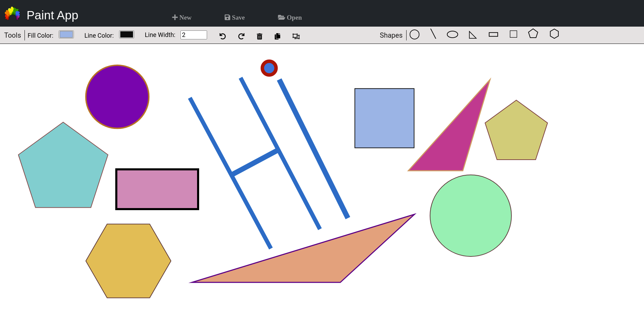Select the Triangle shape tool
The height and width of the screenshot is (328, 644).
click(x=472, y=35)
